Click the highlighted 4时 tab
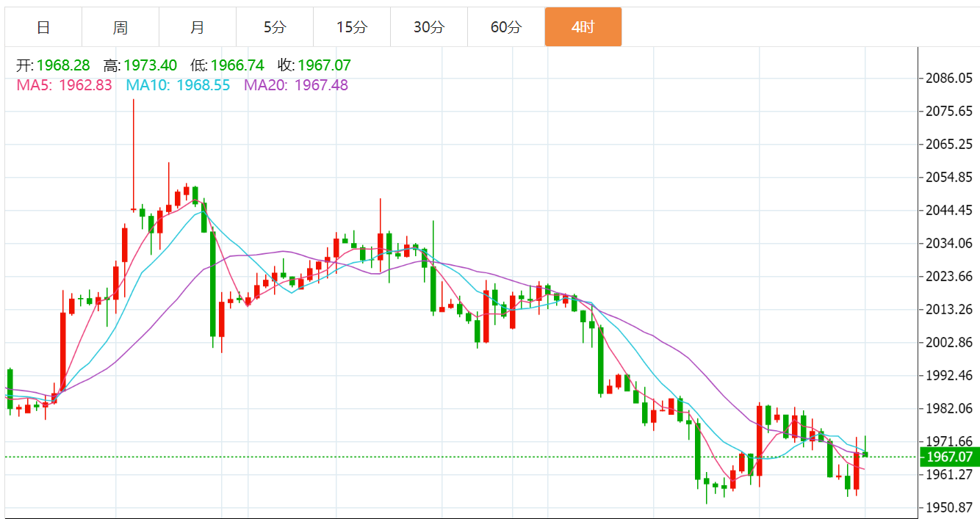This screenshot has height=519, width=980. pos(583,27)
